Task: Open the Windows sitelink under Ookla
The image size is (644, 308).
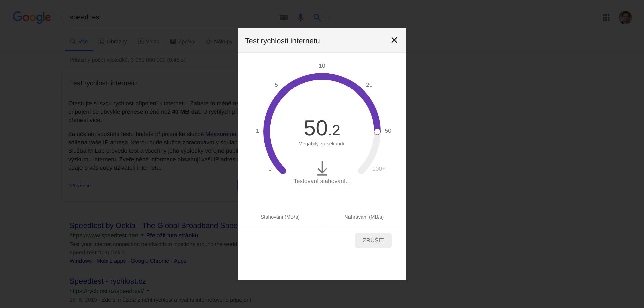Action: pyautogui.click(x=80, y=261)
